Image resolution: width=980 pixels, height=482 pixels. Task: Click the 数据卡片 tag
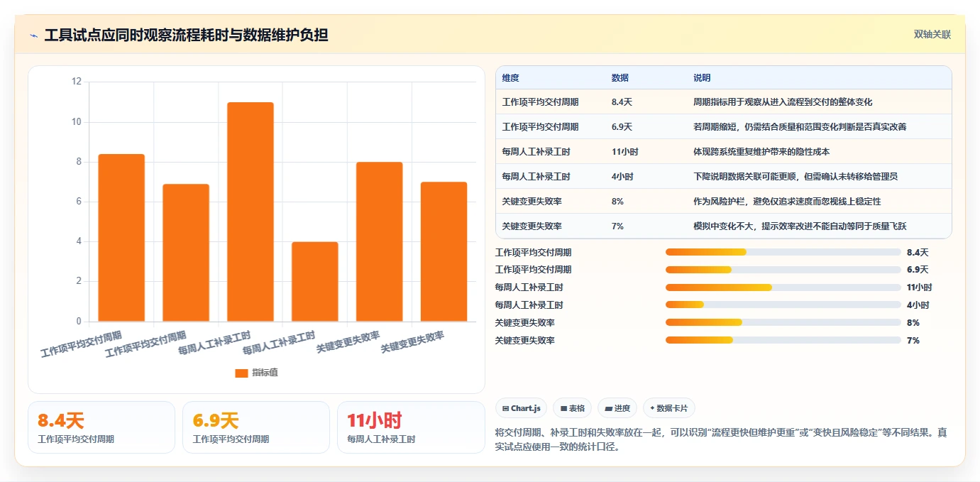point(668,408)
